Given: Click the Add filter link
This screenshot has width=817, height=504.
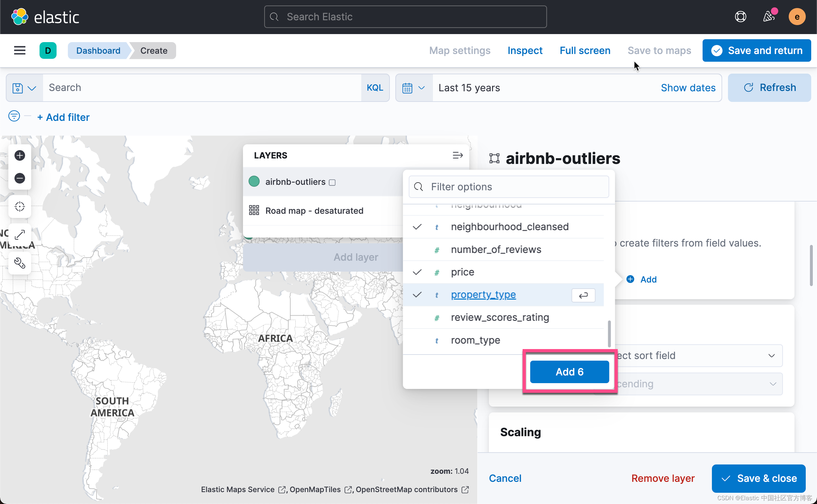Looking at the screenshot, I should (63, 117).
